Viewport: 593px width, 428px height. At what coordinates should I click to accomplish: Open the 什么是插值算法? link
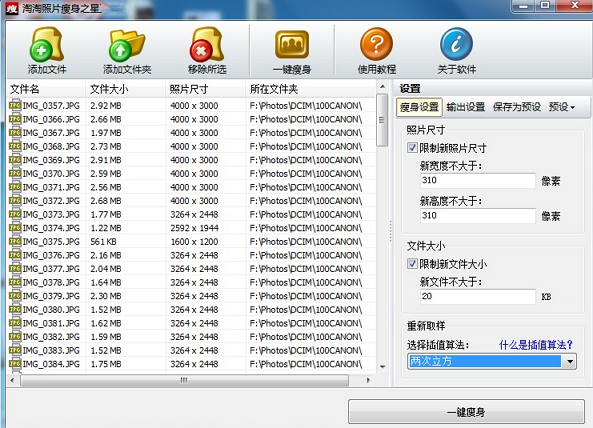(536, 345)
